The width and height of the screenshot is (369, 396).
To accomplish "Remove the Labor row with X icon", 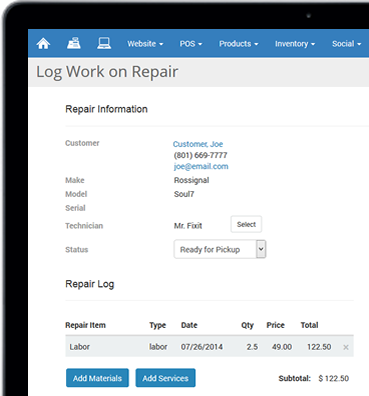I will (346, 347).
